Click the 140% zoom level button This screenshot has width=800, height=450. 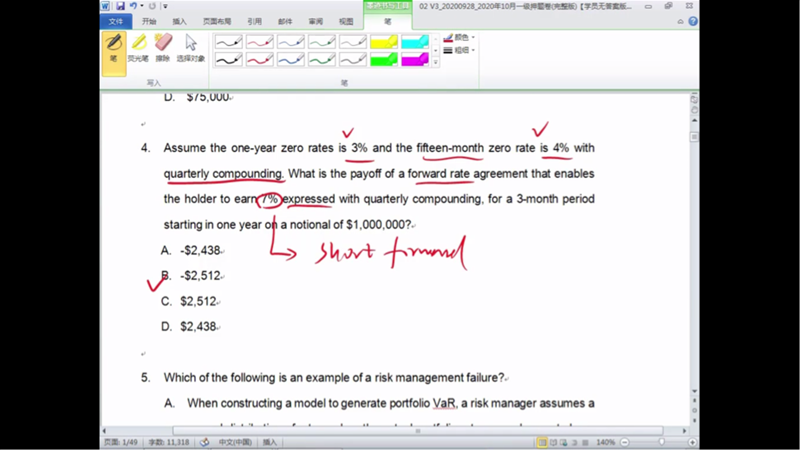coord(605,442)
